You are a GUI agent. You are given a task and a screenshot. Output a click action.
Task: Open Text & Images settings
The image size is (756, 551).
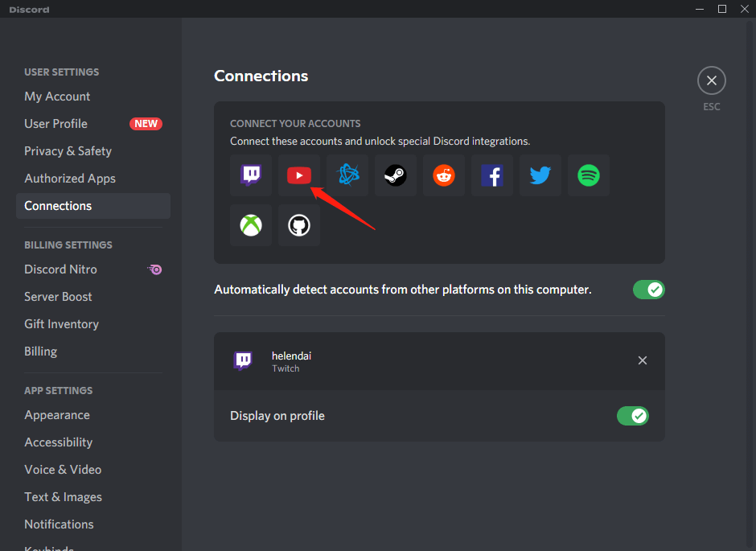pos(93,497)
